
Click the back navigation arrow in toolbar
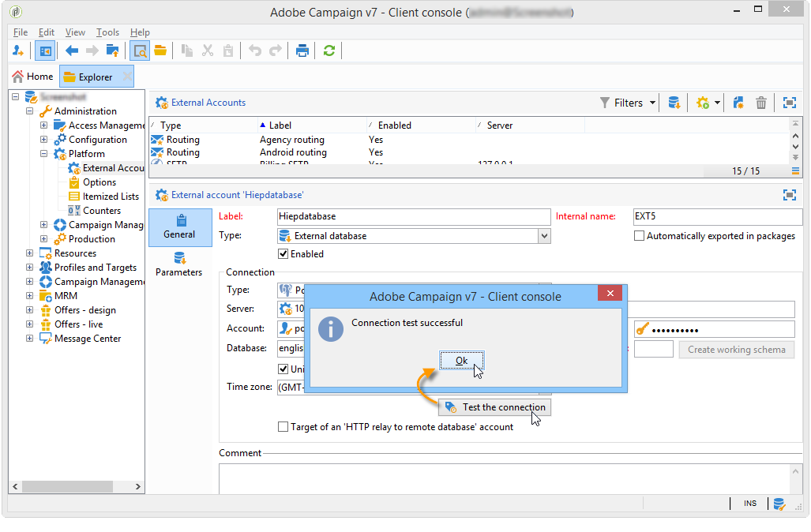72,51
